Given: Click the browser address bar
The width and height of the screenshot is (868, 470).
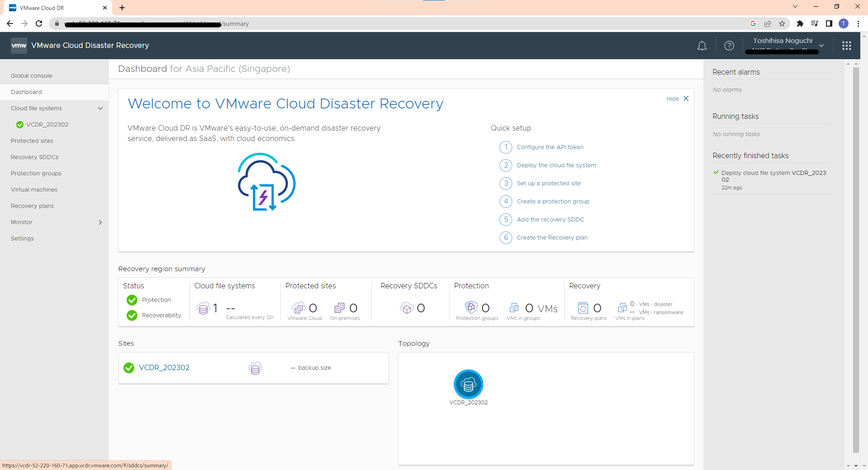Looking at the screenshot, I should point(398,23).
